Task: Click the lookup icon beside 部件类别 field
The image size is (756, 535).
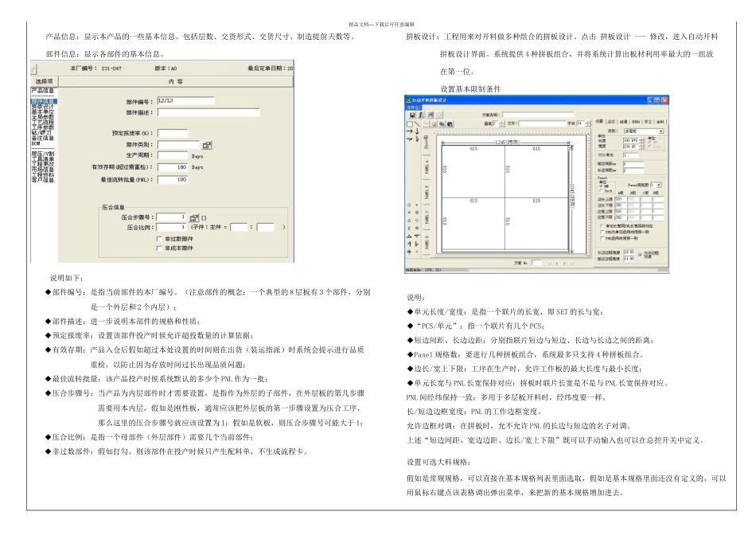Action: [206, 145]
